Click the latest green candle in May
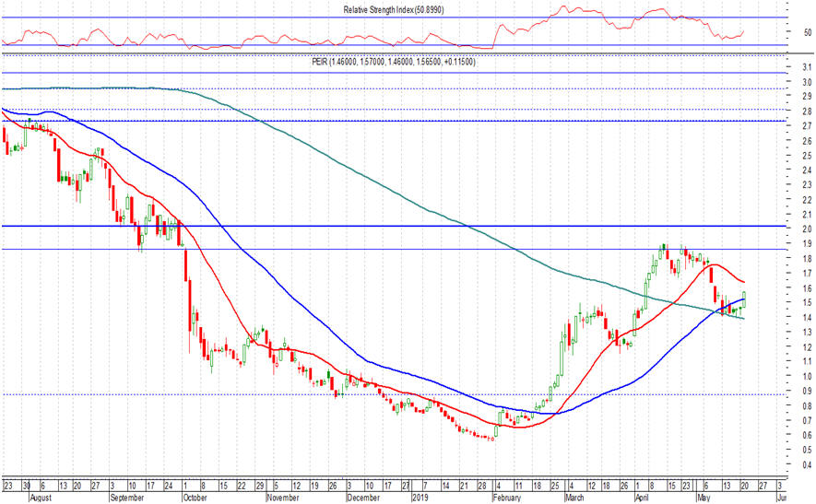 coord(743,299)
